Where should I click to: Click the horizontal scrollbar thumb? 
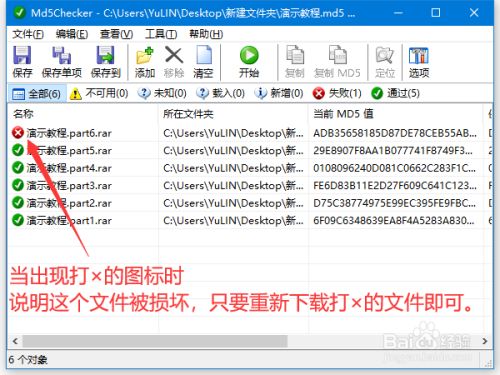(x=155, y=341)
